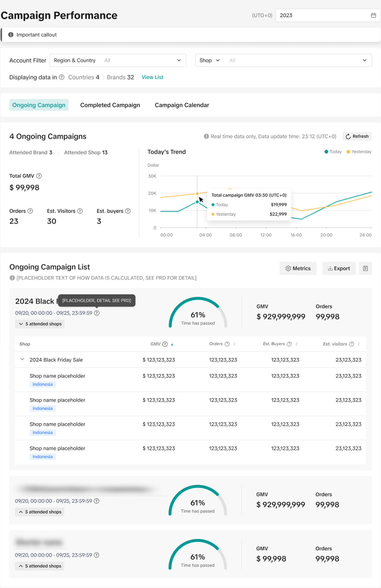Toggle Yesterday series in chart legend

click(359, 152)
